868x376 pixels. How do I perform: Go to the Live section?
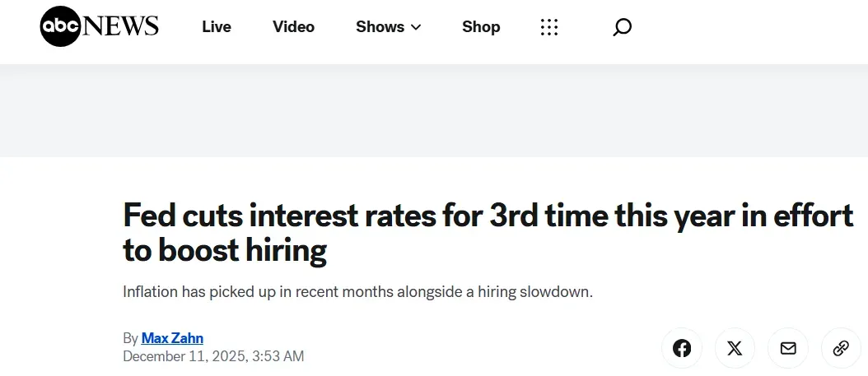tap(217, 27)
